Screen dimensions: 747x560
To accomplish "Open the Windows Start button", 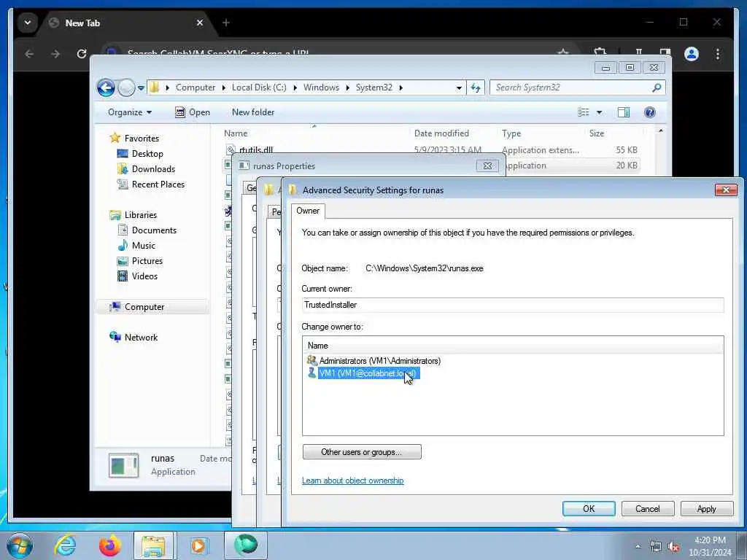I will pos(20,545).
